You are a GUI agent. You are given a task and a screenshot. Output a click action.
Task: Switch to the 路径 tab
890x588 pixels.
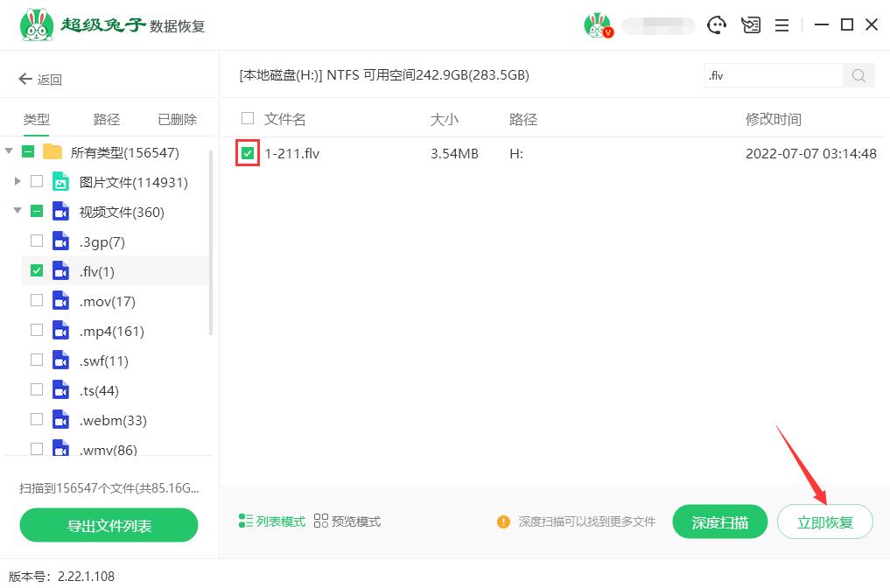105,118
